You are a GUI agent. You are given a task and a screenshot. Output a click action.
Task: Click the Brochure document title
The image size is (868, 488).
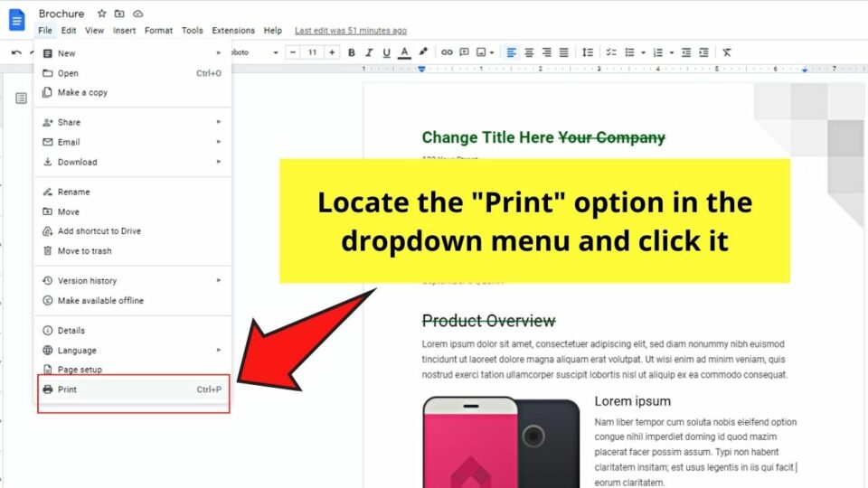[61, 14]
